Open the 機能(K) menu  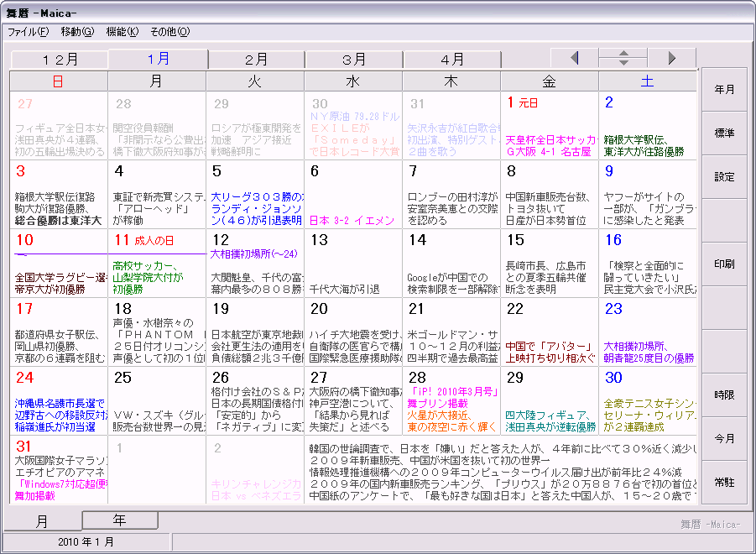pos(122,32)
